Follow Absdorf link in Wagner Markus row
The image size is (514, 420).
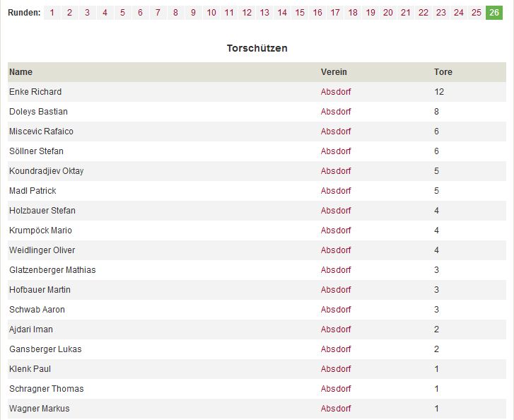(336, 409)
